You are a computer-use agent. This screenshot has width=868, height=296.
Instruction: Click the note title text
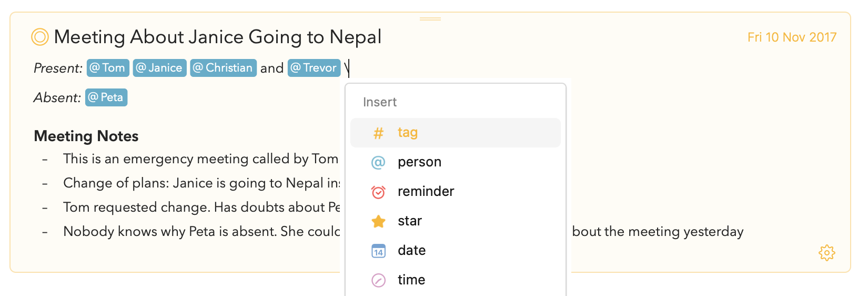(x=218, y=37)
